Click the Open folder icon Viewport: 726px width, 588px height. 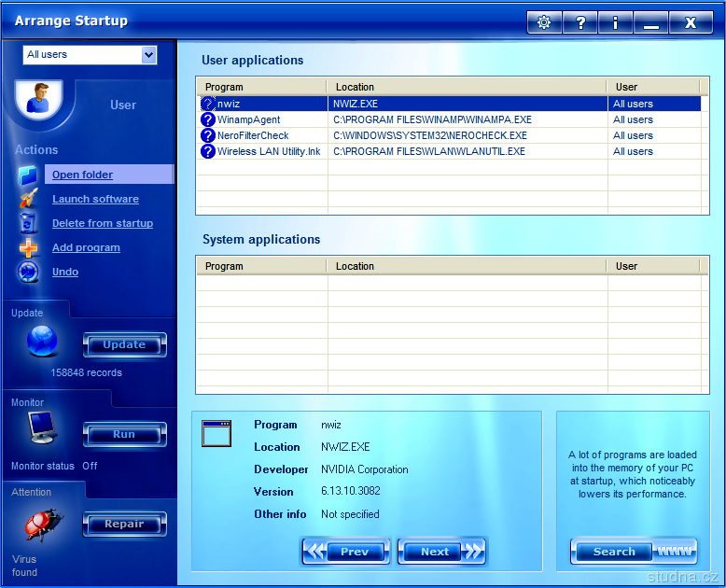[x=29, y=175]
